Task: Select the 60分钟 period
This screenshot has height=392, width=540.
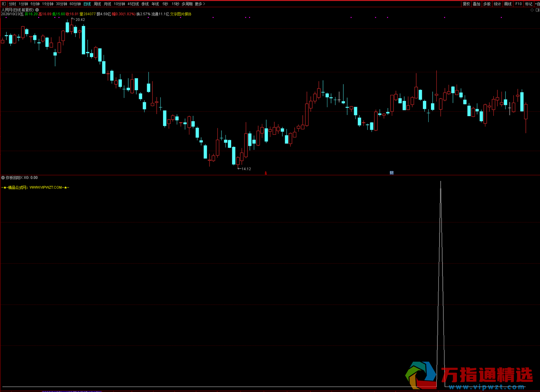Action: pyautogui.click(x=75, y=4)
